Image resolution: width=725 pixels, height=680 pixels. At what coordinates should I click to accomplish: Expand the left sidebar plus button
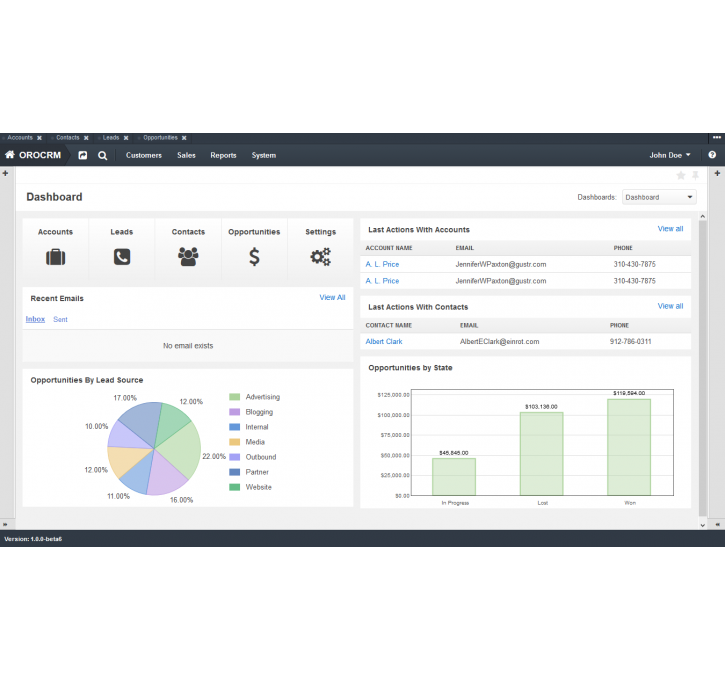tap(6, 173)
